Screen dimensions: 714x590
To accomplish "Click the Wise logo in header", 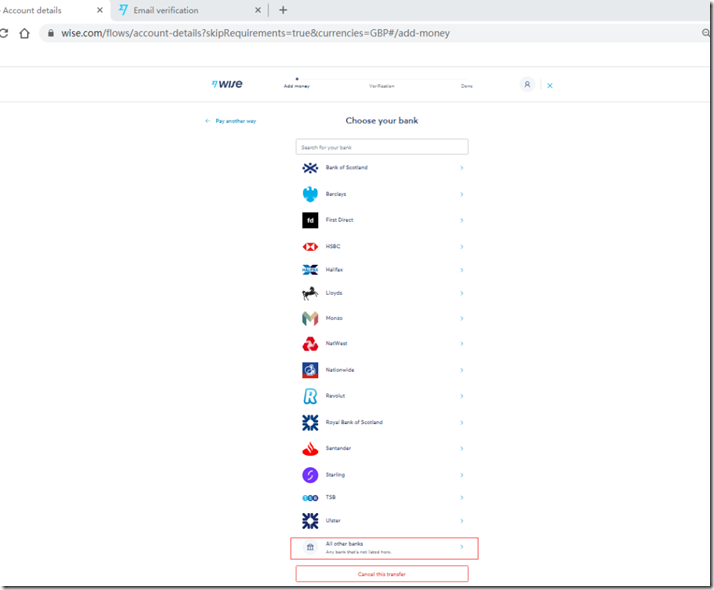I will pos(227,85).
